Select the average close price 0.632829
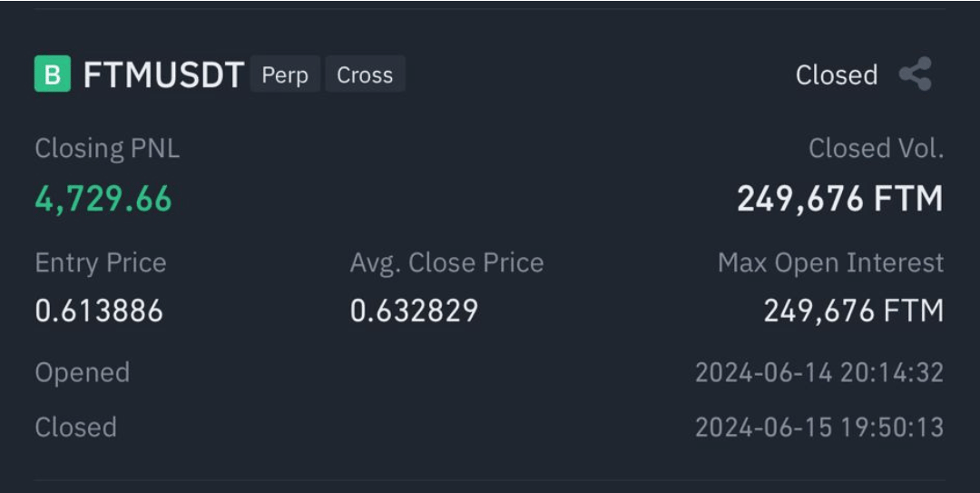This screenshot has width=980, height=493. [414, 311]
